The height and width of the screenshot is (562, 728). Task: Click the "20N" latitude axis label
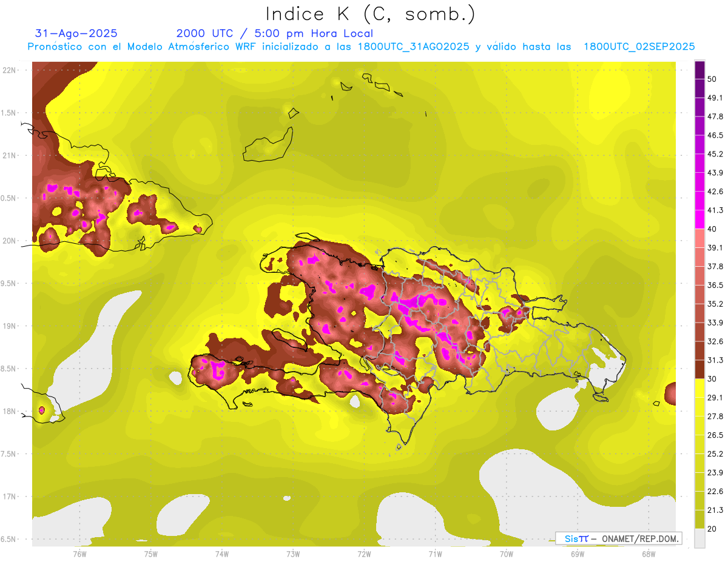tap(10, 241)
